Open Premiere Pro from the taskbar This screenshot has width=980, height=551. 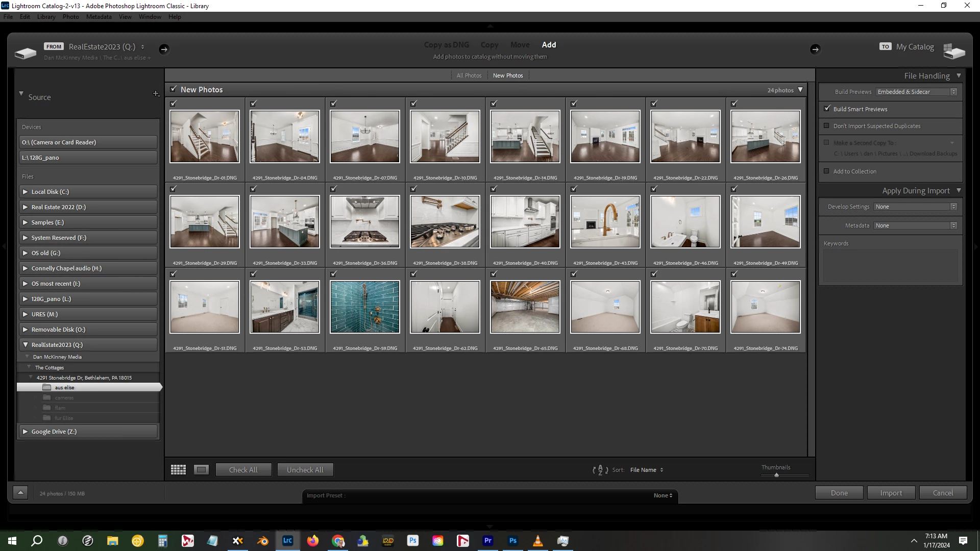click(488, 541)
